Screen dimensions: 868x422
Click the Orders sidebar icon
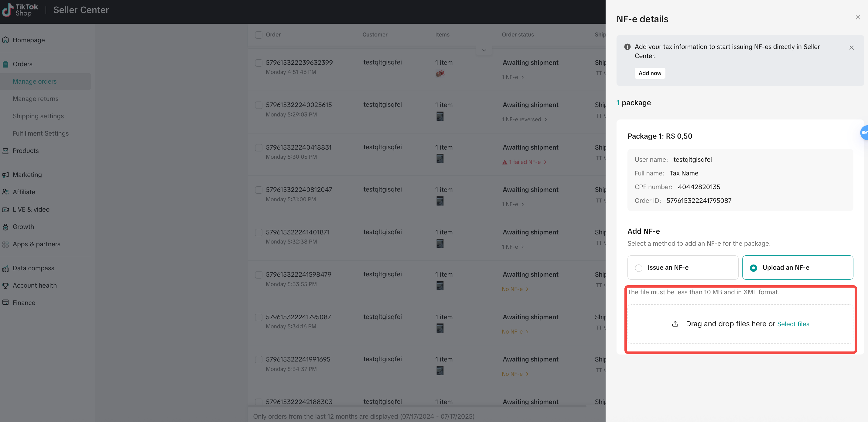(5, 64)
